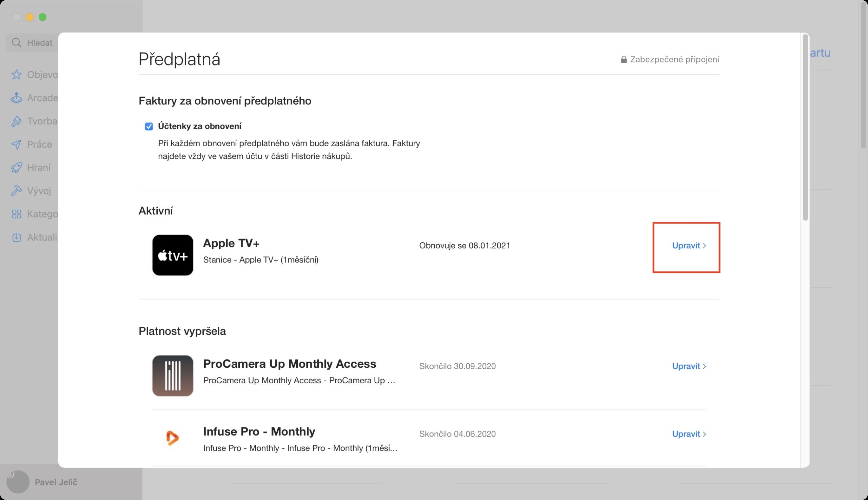Screen dimensions: 868x500
Task: Click the Pavel Jelič account name
Action: tap(56, 482)
